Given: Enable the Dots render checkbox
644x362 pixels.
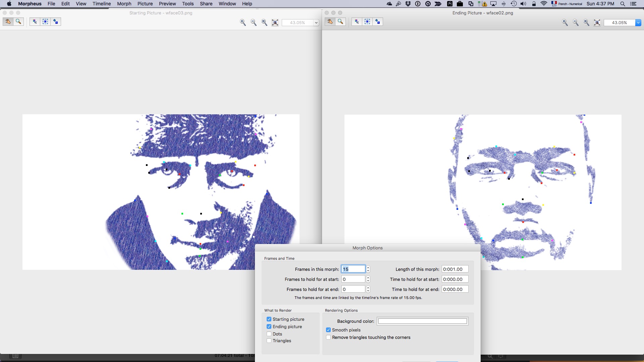Looking at the screenshot, I should pyautogui.click(x=269, y=334).
